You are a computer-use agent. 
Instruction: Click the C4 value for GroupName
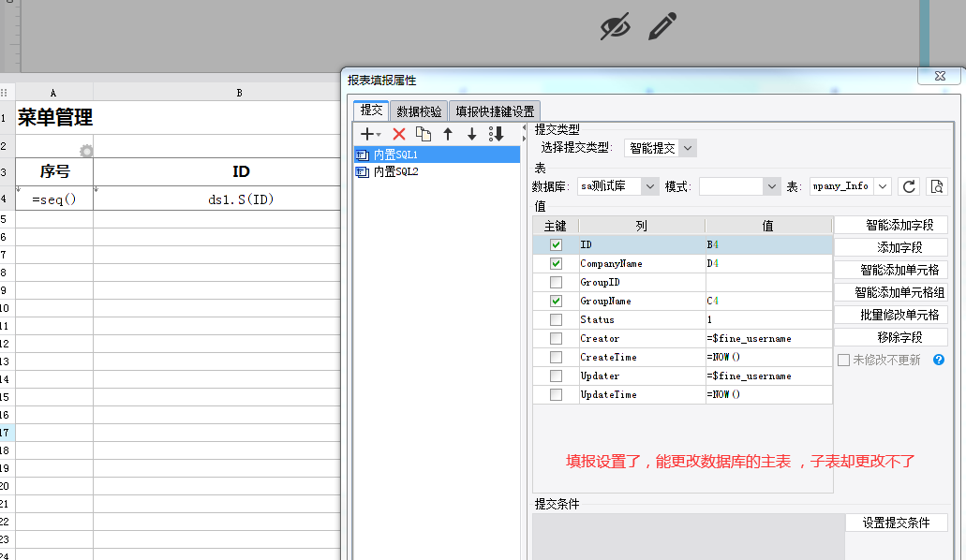pos(768,302)
